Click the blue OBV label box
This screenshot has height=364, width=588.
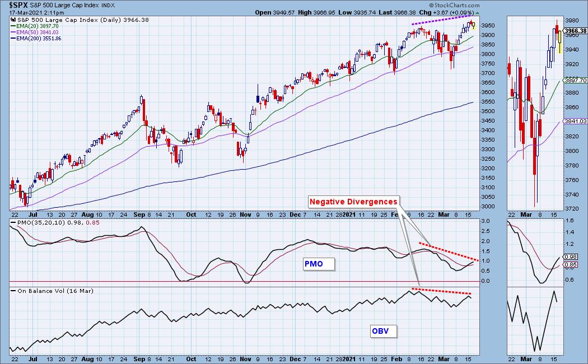click(383, 331)
